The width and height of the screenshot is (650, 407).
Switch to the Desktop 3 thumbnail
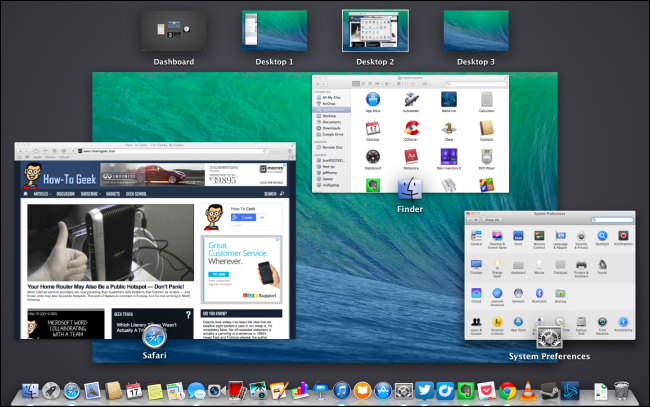coord(476,31)
